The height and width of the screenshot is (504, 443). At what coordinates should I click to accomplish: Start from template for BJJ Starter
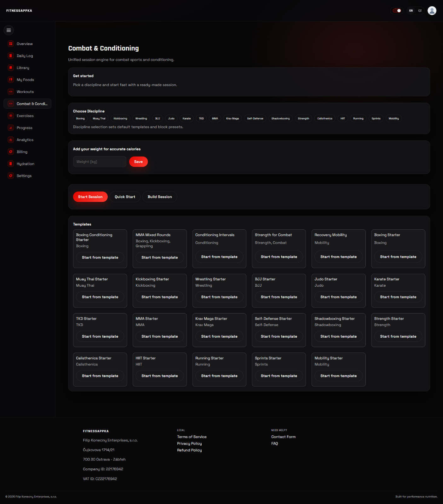click(x=279, y=297)
